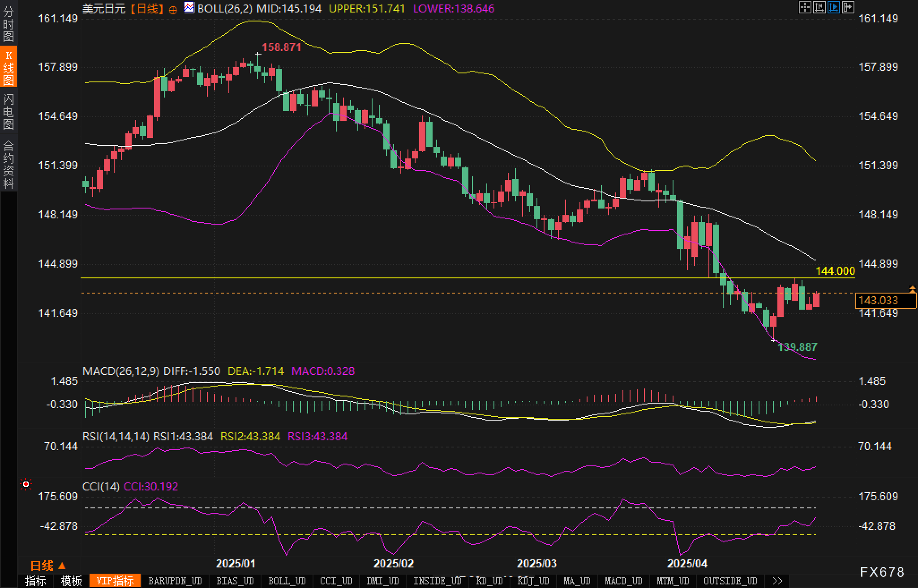Click the BOLL indicator chart icon in header
Image resolution: width=918 pixels, height=588 pixels.
[x=189, y=8]
